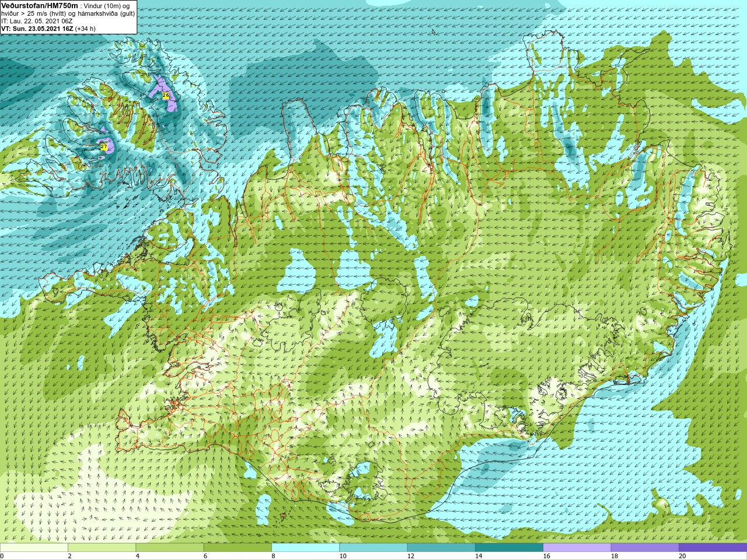Click the 6–8 m/s darker green legend swatch
Viewport: 747px width, 560px height.
tap(238, 548)
